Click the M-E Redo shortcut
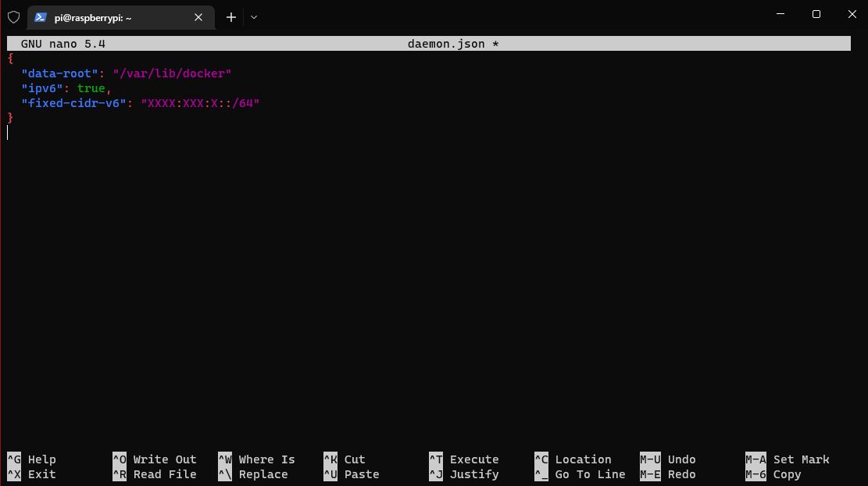This screenshot has height=486, width=868. pyautogui.click(x=668, y=474)
